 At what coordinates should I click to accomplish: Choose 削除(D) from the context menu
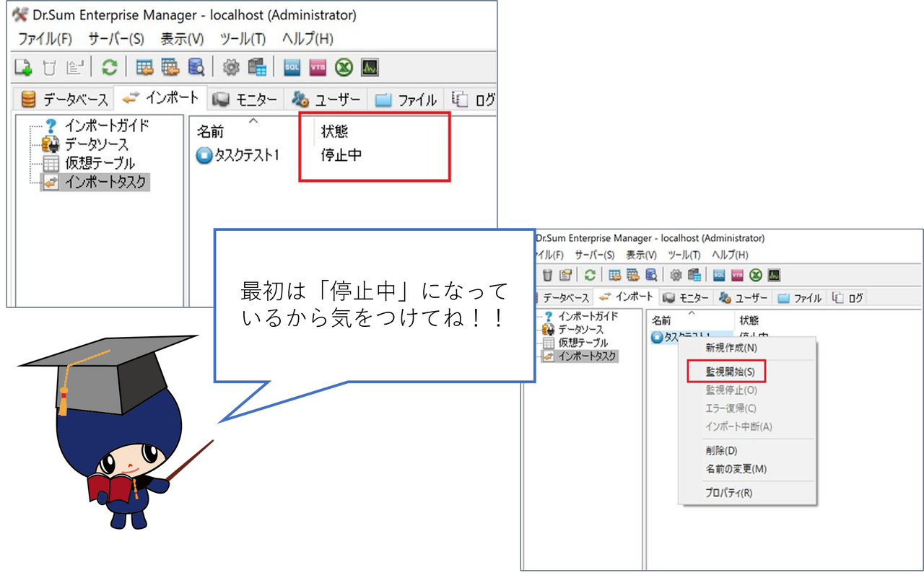point(721,451)
